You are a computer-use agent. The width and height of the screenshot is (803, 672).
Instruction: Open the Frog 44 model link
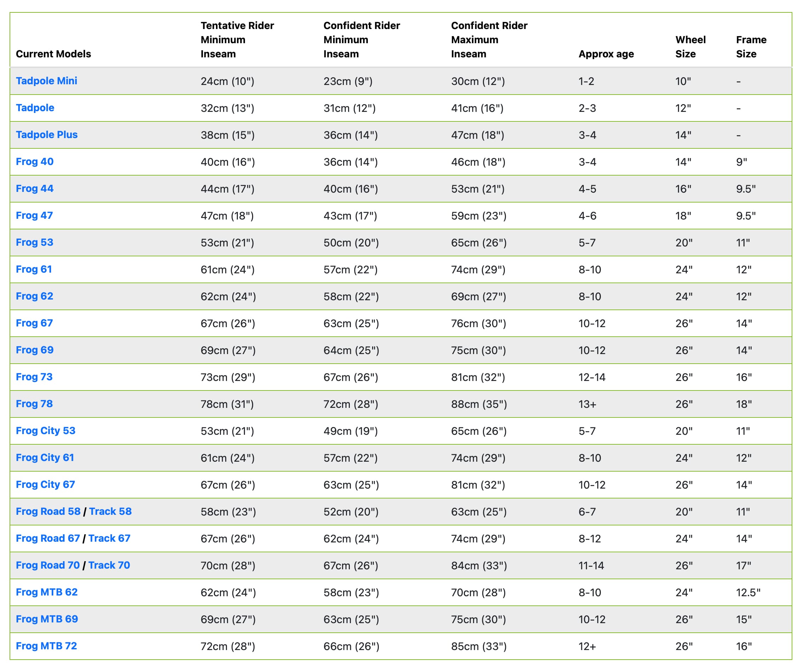(34, 188)
